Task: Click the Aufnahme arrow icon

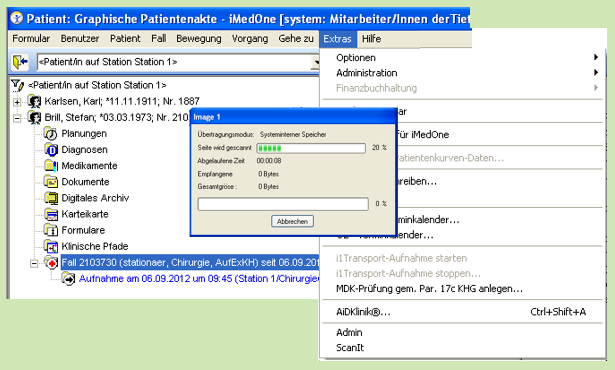Action: click(68, 279)
